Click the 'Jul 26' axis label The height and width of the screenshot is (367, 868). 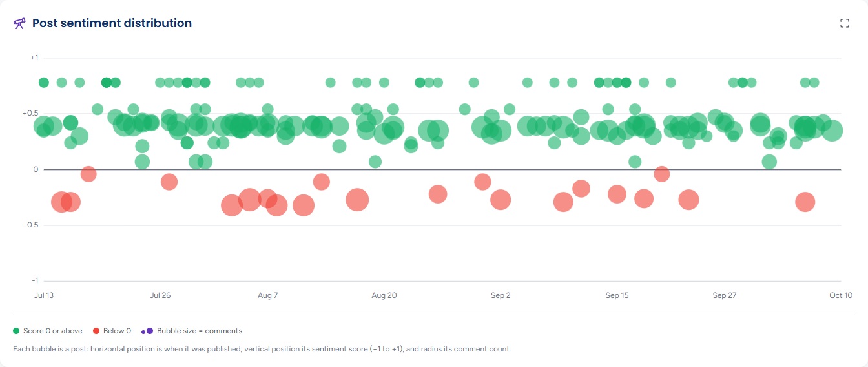(160, 295)
